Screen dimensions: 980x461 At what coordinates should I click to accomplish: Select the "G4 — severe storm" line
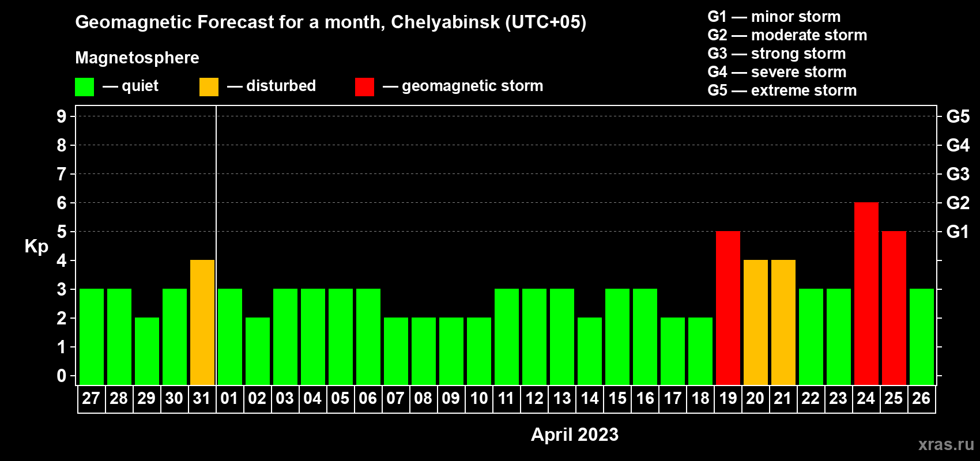(x=777, y=72)
